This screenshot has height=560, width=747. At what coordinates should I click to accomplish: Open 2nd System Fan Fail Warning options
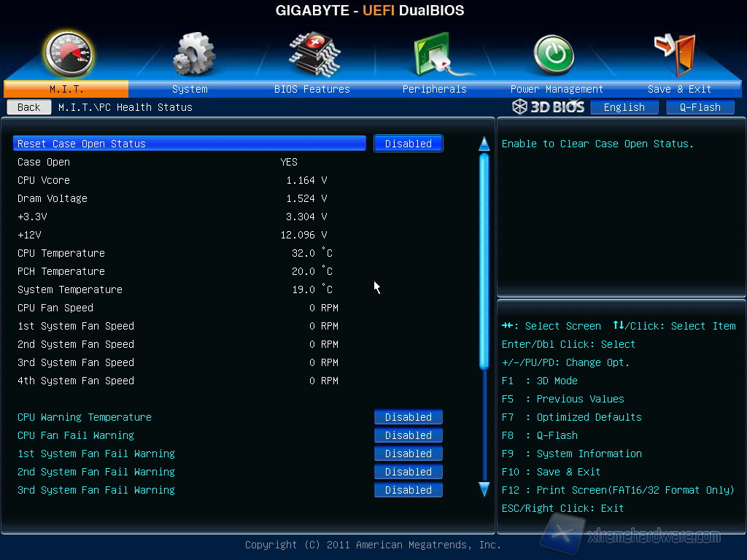click(408, 472)
